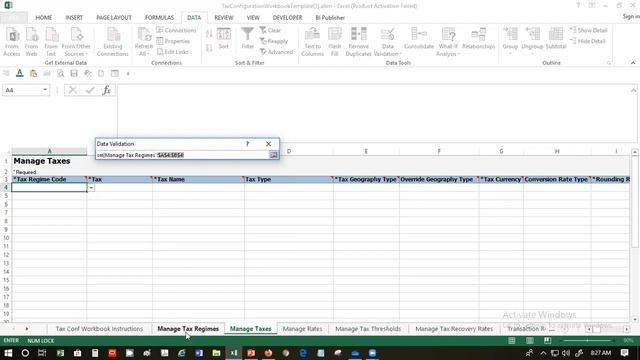Expand the formula bar with the chevron
The image size is (640, 360).
[x=633, y=90]
